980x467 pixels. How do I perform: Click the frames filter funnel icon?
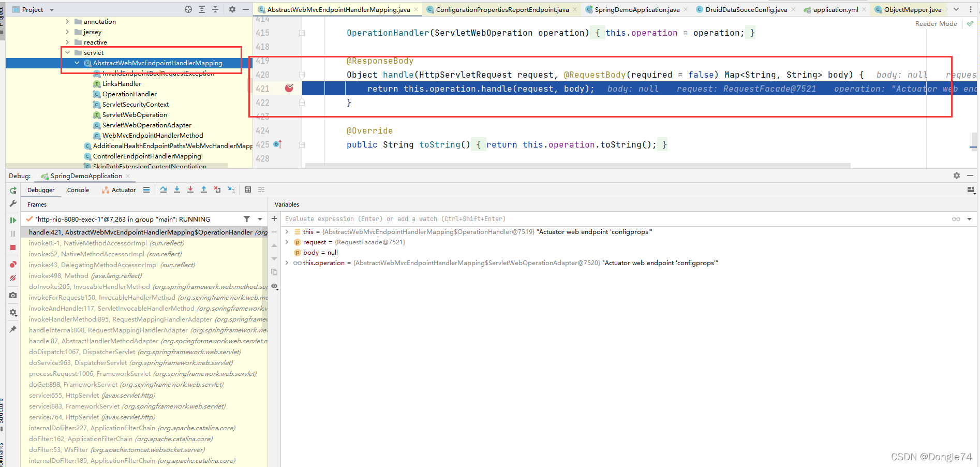click(x=247, y=219)
